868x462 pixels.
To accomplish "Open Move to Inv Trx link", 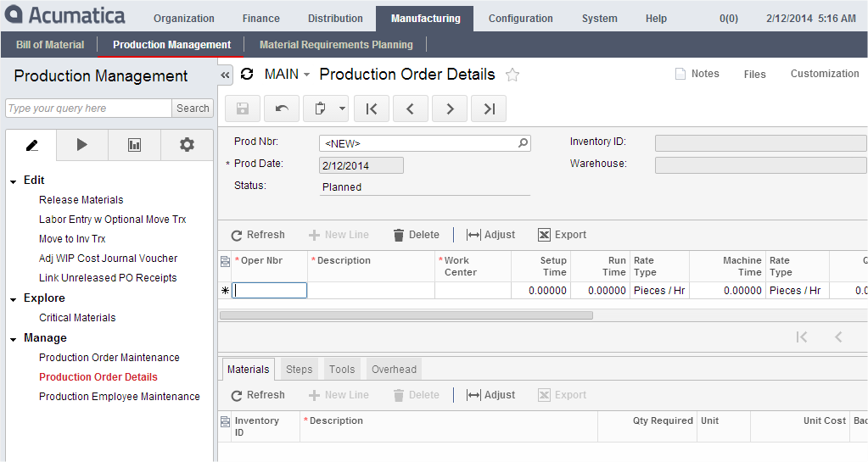I will [72, 238].
